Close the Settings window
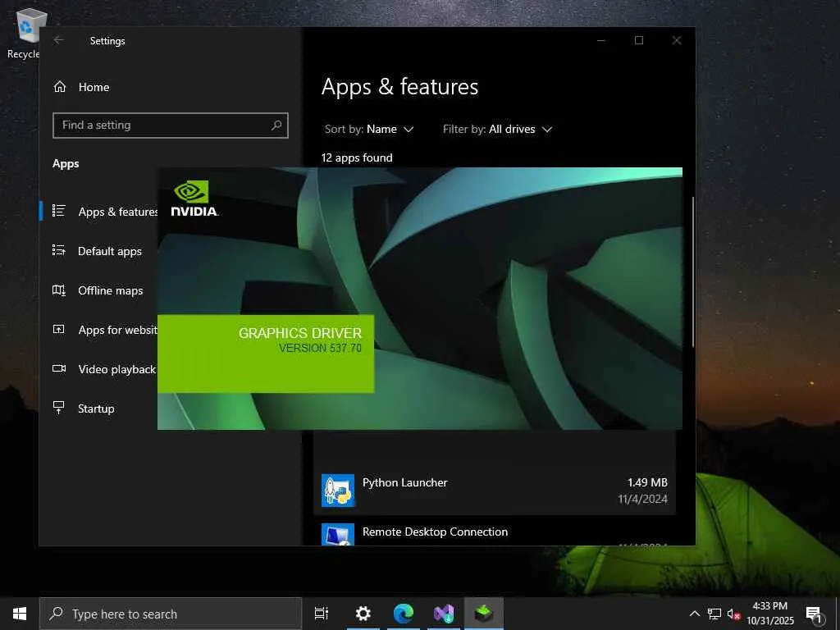 677,40
